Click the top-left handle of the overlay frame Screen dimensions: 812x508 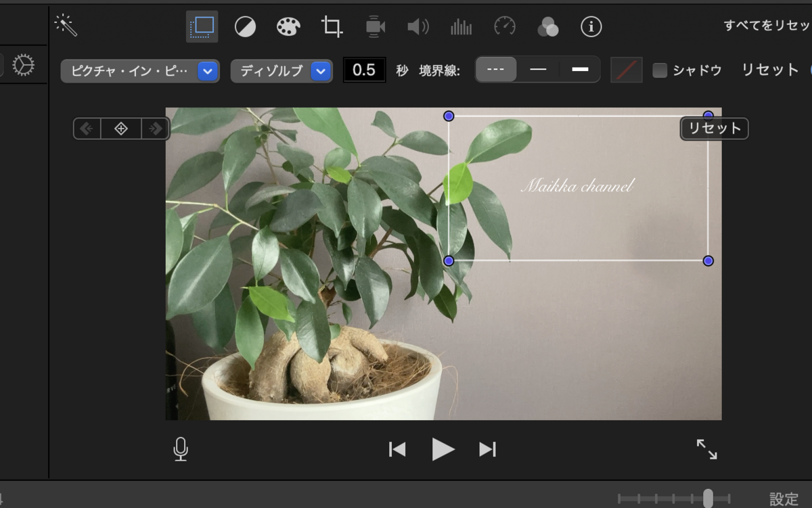[x=449, y=116]
